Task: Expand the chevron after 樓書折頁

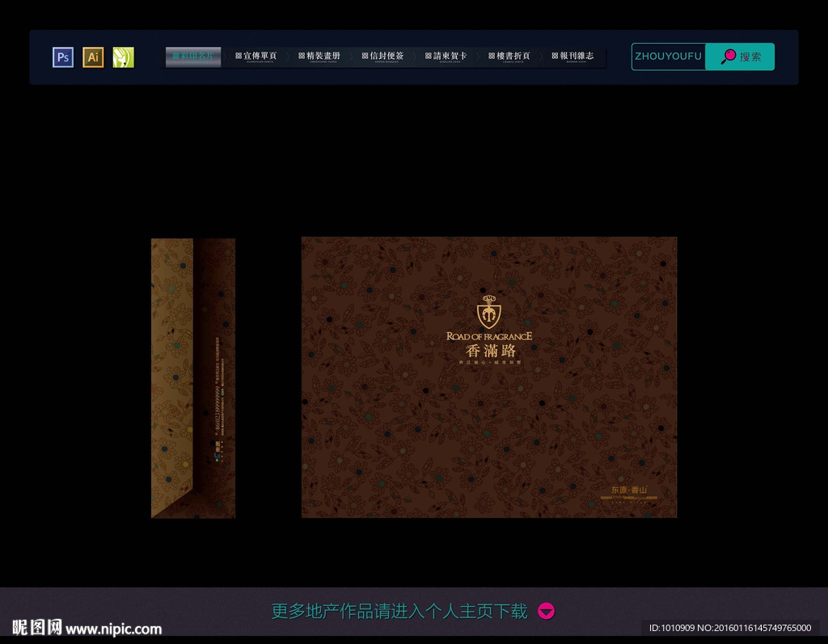Action: pos(542,56)
